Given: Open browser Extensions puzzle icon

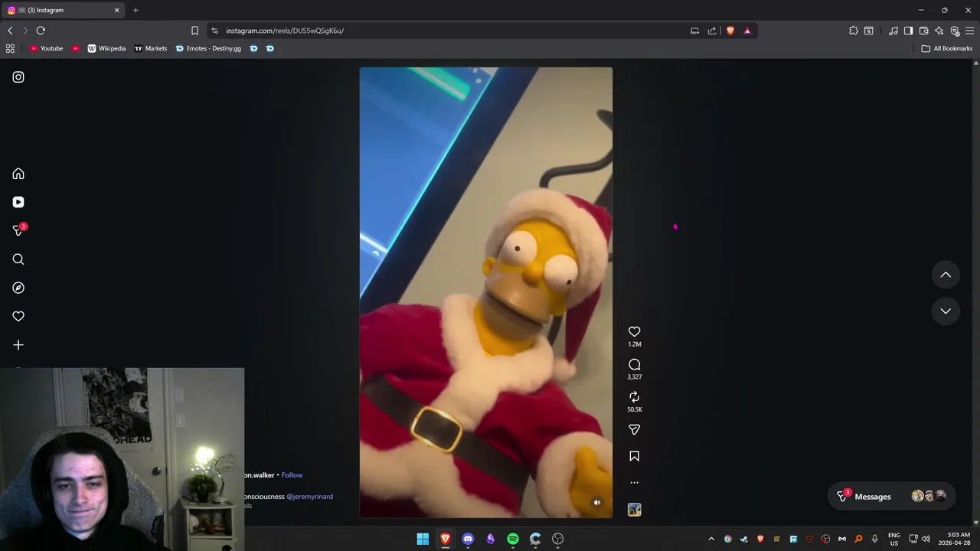Looking at the screenshot, I should 853,31.
